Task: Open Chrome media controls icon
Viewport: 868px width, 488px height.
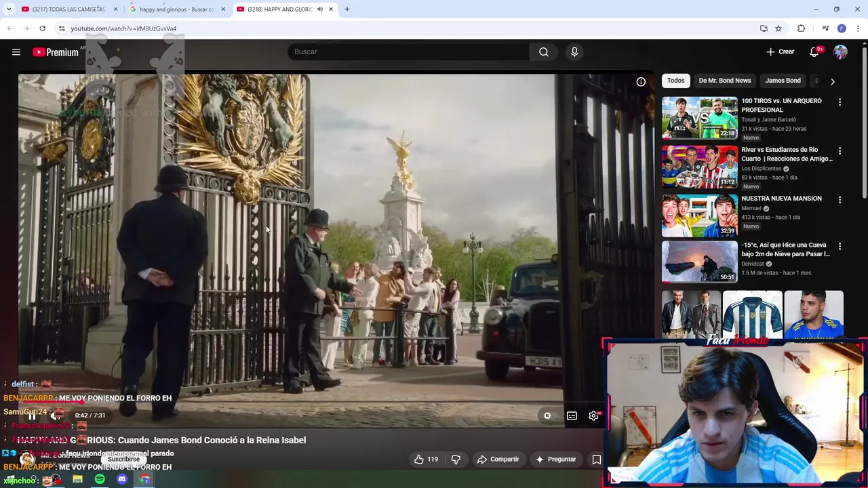Action: 825,28
